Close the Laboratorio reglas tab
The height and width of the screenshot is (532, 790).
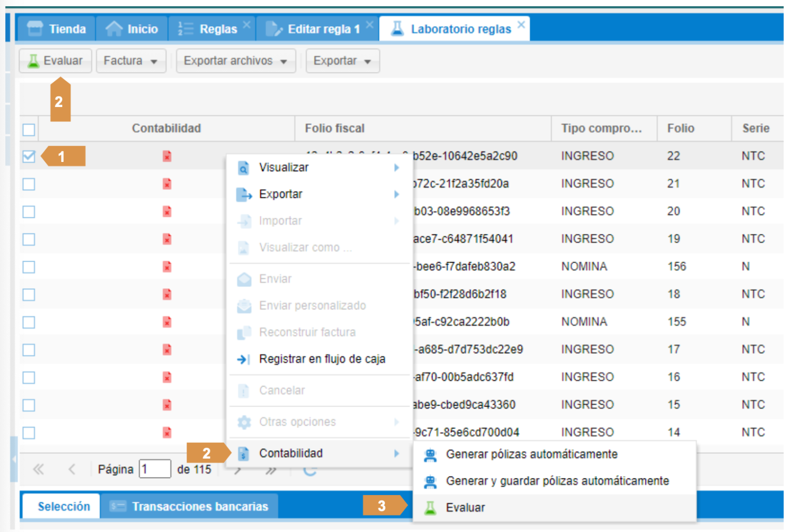tap(521, 25)
